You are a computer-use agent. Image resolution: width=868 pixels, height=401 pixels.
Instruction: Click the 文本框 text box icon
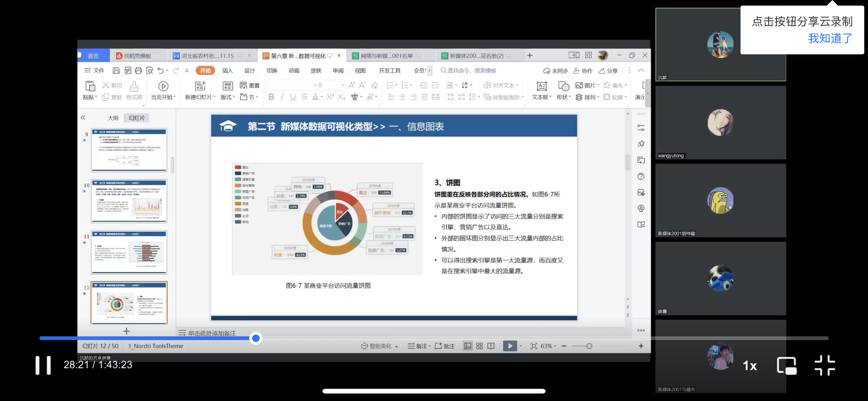tap(541, 86)
